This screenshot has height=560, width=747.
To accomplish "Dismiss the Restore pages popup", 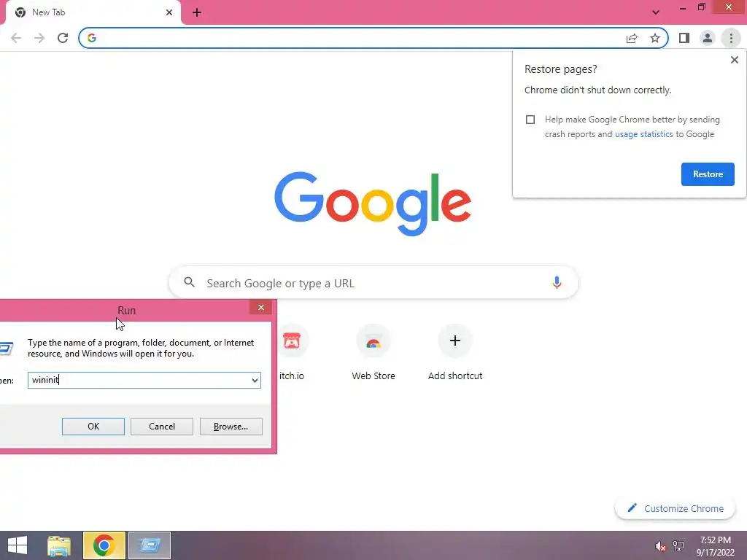I will 735,60.
